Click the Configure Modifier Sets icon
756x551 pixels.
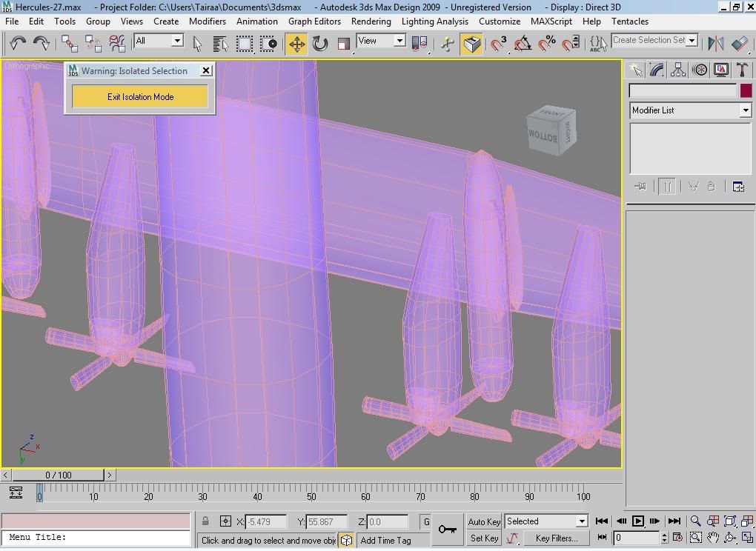(738, 187)
